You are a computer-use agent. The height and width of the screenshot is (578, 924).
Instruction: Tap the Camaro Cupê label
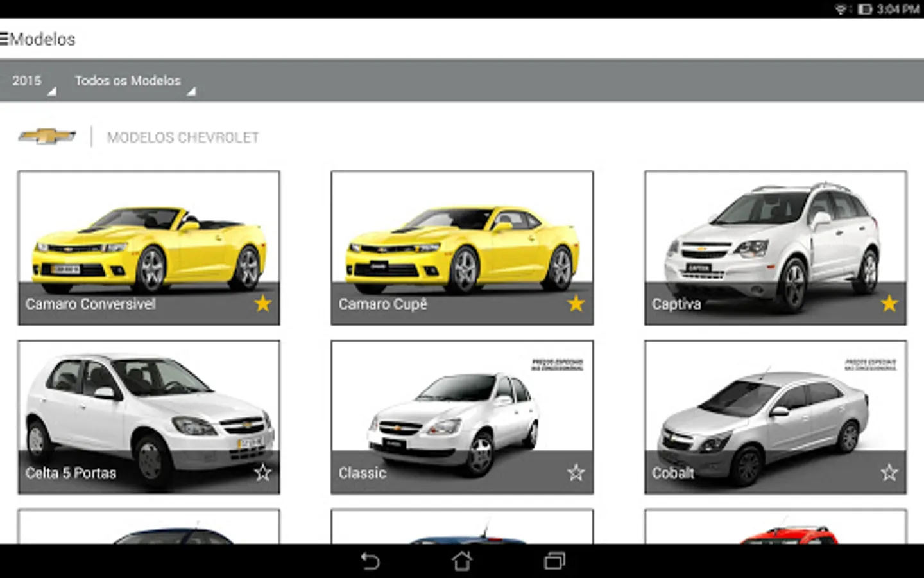pos(382,304)
